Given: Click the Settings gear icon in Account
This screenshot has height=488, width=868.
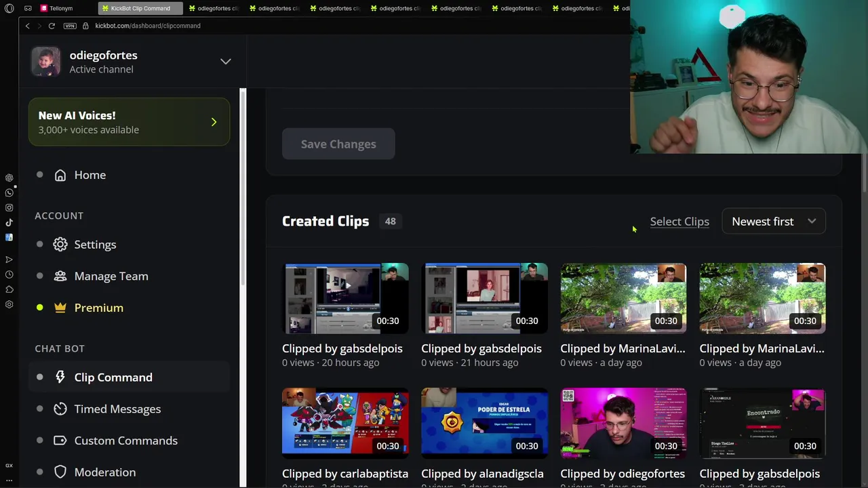Looking at the screenshot, I should [x=60, y=245].
